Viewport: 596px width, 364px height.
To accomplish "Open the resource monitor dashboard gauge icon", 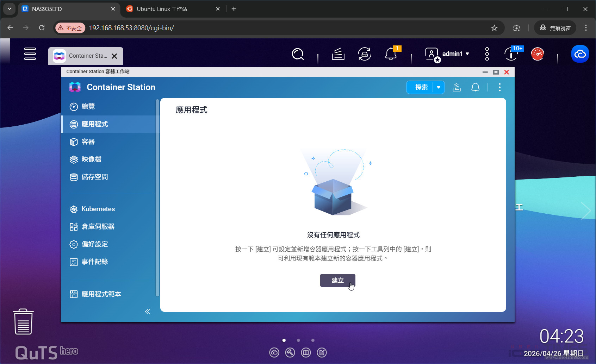I will tap(538, 54).
